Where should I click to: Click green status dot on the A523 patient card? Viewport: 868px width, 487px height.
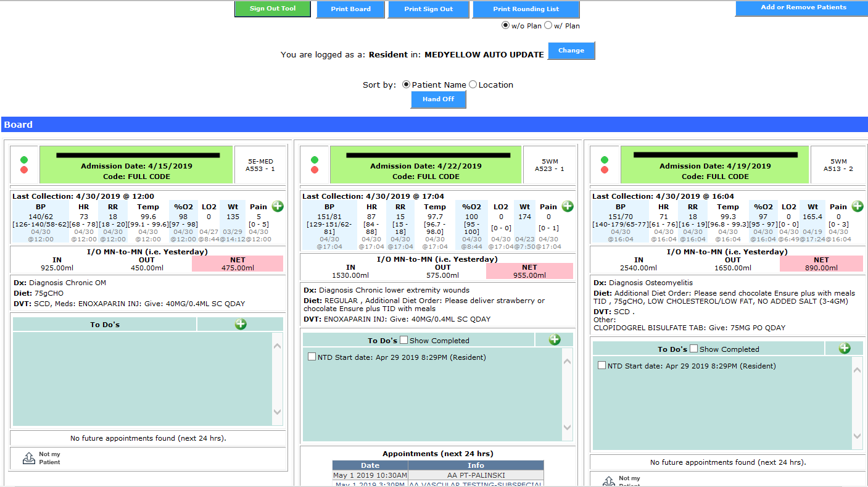point(315,160)
